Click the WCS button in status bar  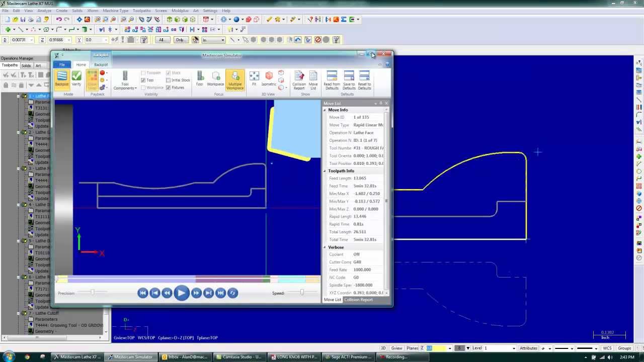tap(607, 348)
